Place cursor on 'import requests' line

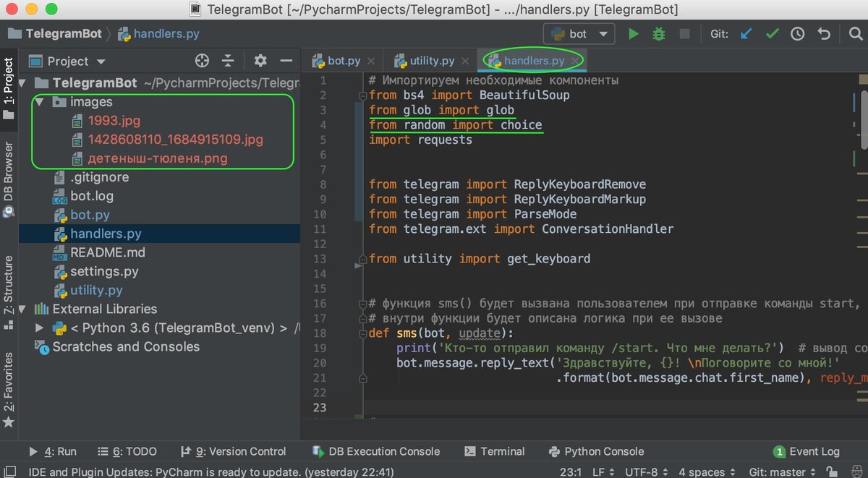[420, 140]
